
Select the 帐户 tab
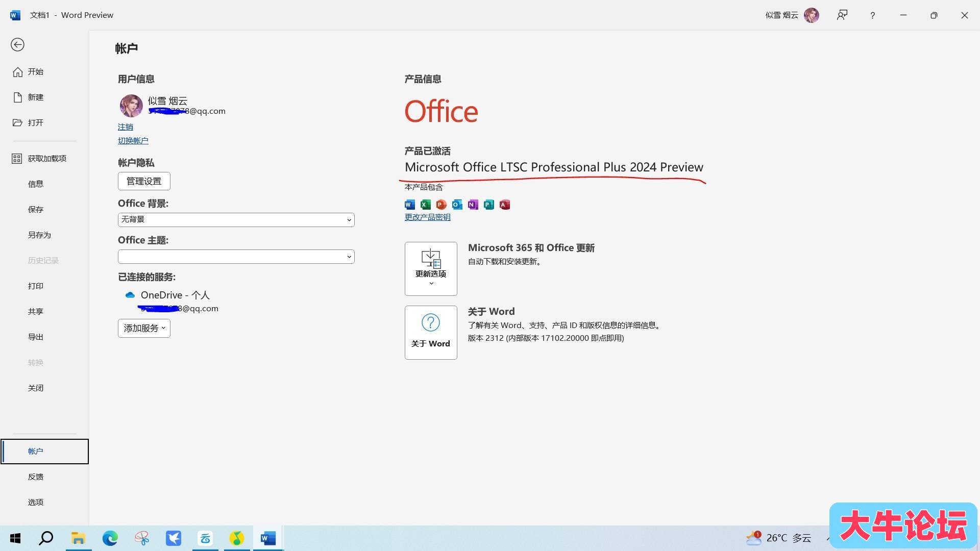pos(44,452)
